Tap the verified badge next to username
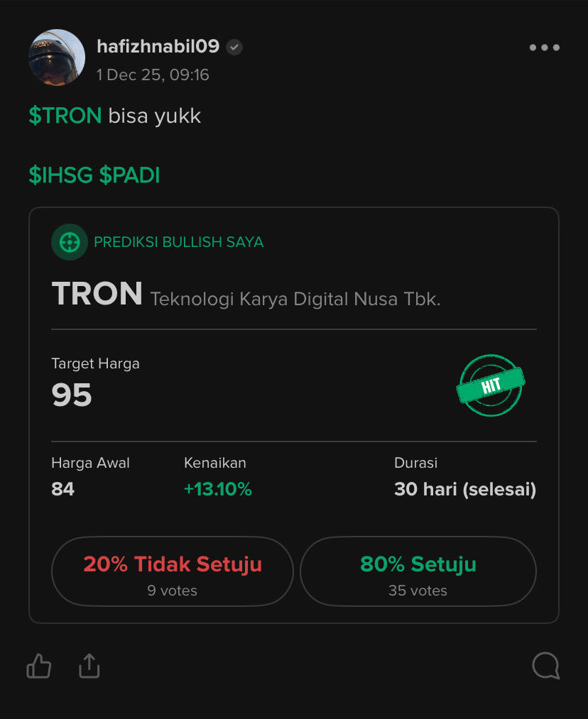The height and width of the screenshot is (719, 588). pyautogui.click(x=234, y=48)
